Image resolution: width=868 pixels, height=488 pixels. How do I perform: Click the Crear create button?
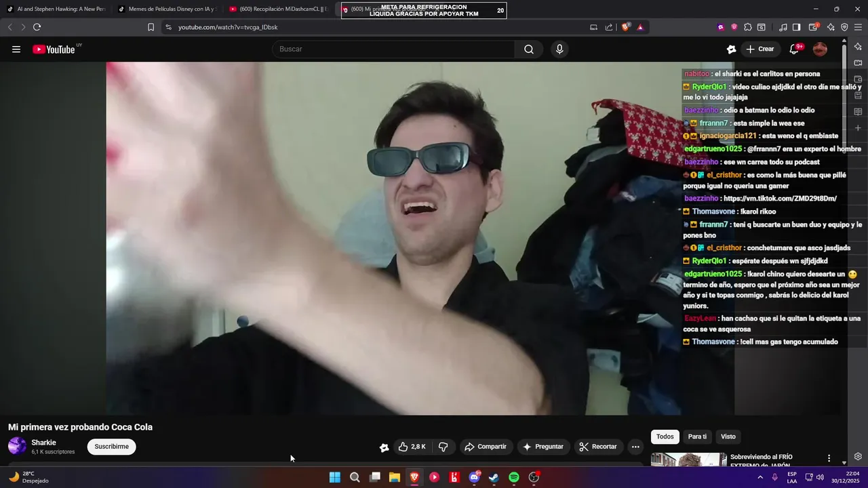click(759, 49)
